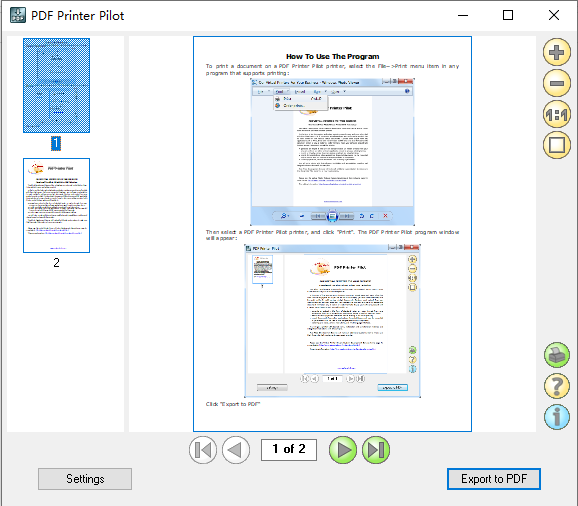Click the green printer icon
This screenshot has height=506, width=578.
pyautogui.click(x=557, y=355)
